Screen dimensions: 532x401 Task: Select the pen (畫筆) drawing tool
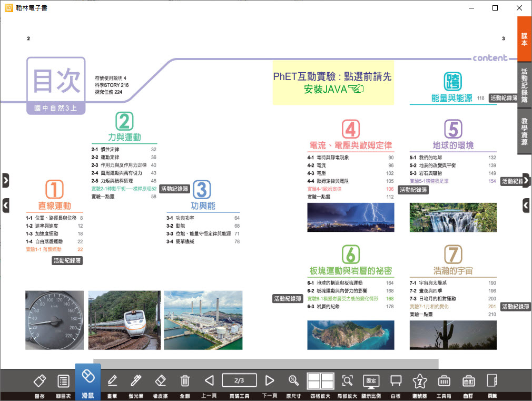coord(112,382)
